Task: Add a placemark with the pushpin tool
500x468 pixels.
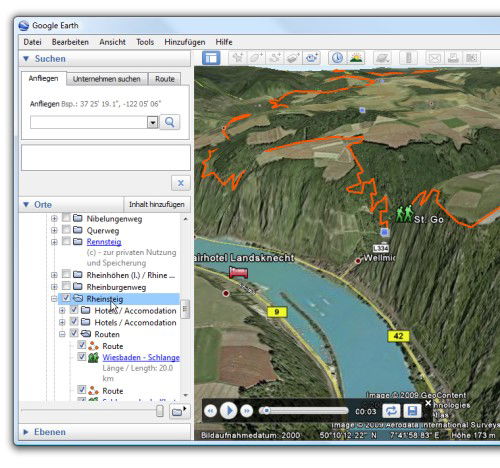Action: tap(238, 58)
